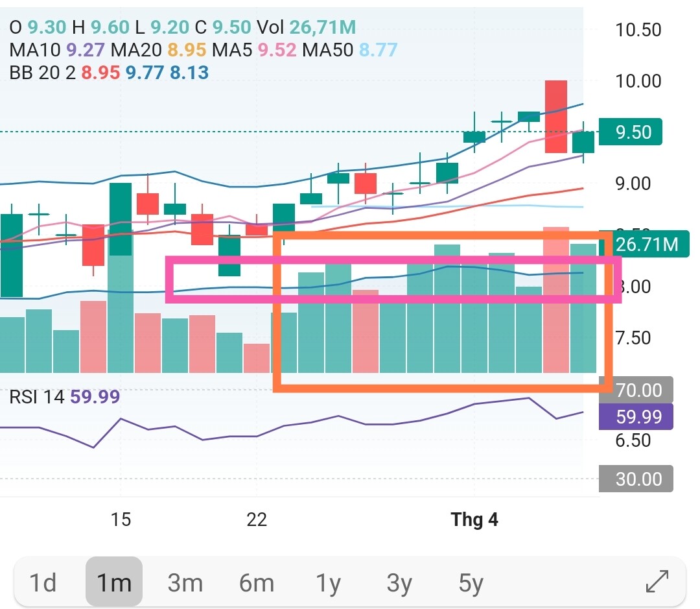
Task: Click the RSI 70.00 overbought level label
Action: [638, 390]
